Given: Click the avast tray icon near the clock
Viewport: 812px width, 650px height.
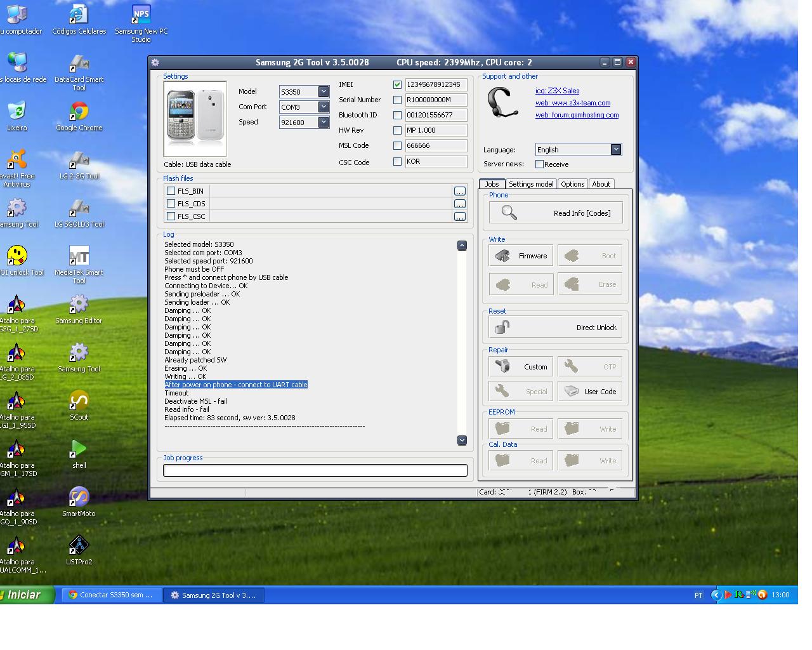Looking at the screenshot, I should click(763, 595).
